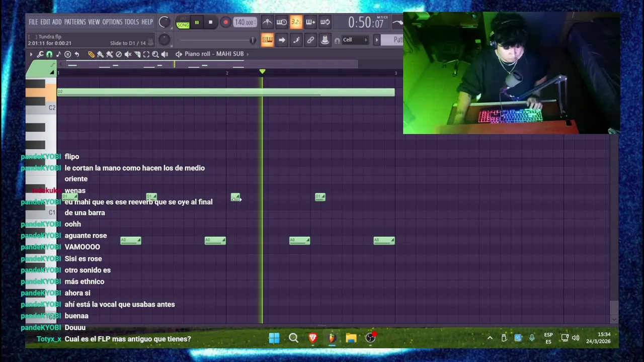Viewport: 644px width, 362px height.
Task: Click the long D2 note bar
Action: 226,92
